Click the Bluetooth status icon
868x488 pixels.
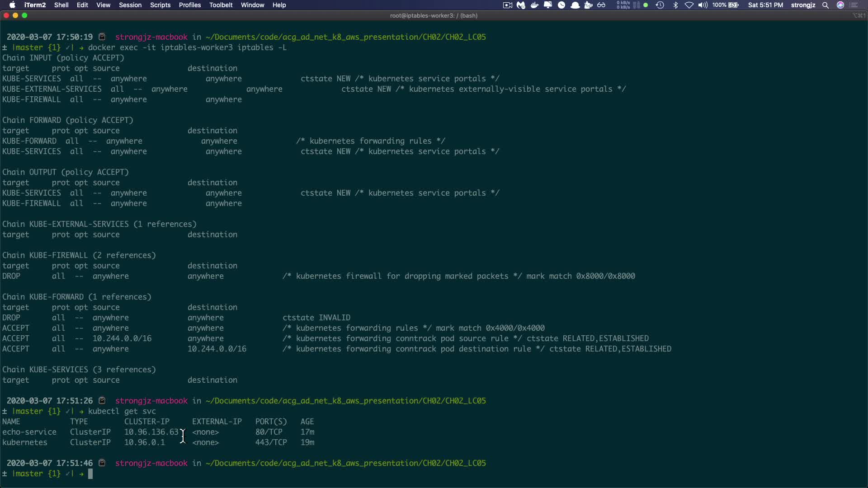click(675, 5)
